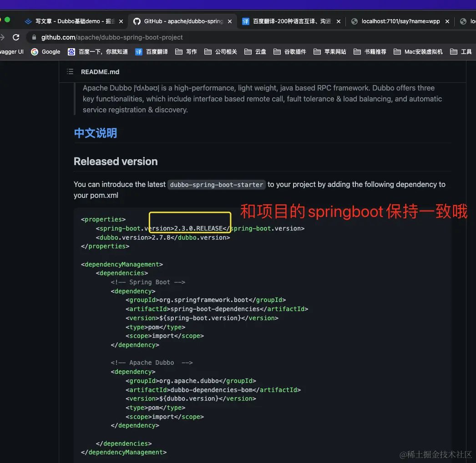The image size is (476, 463).
Task: Expand the 写作 bookmark folder
Action: tap(186, 51)
